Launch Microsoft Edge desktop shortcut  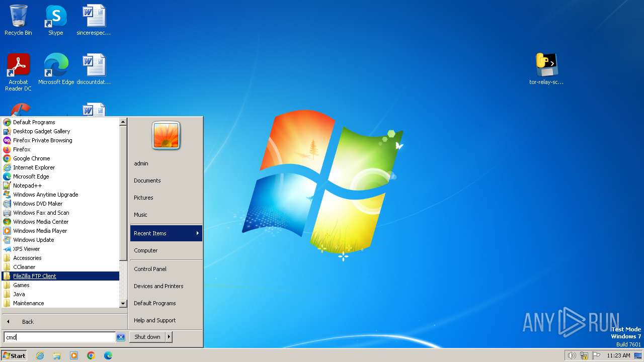56,69
